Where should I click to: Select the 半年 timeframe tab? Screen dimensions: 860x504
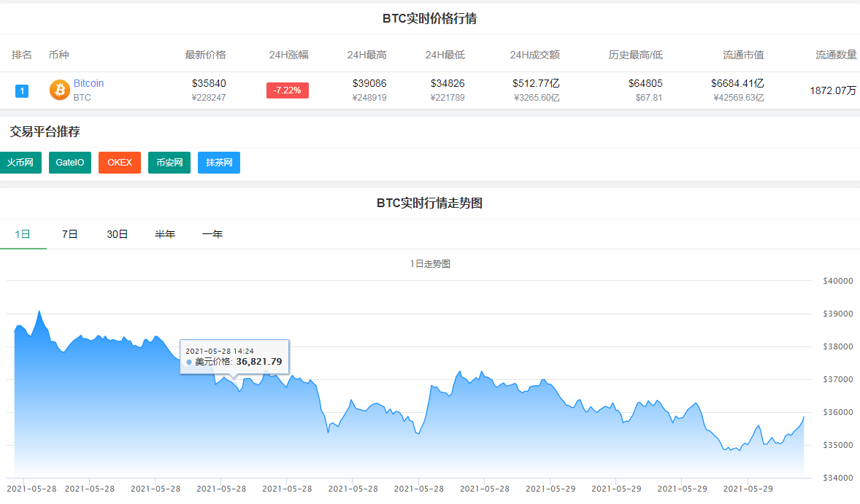point(165,234)
